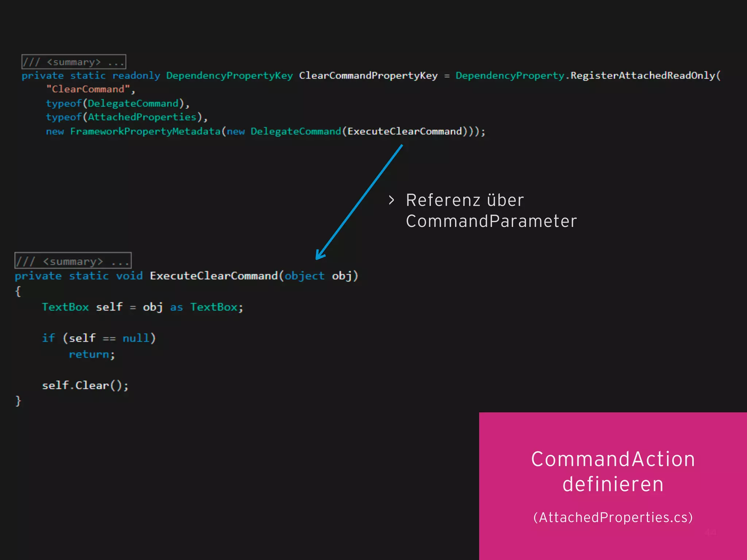Viewport: 747px width, 560px height.
Task: Click ExecuteClearCommand method declaration name
Action: pyautogui.click(x=214, y=276)
